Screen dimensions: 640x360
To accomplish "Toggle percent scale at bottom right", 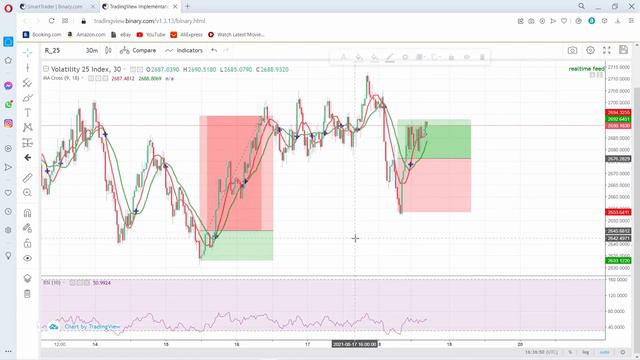I will [570, 352].
